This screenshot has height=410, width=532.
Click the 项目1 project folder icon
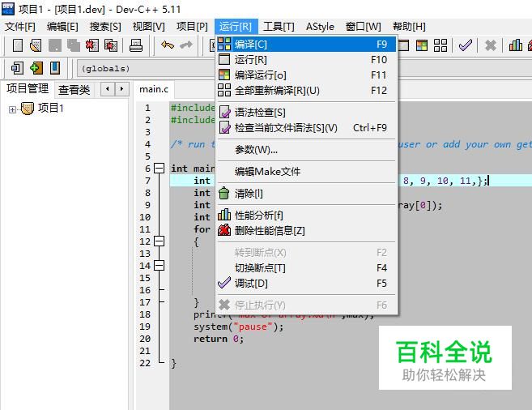click(x=28, y=109)
